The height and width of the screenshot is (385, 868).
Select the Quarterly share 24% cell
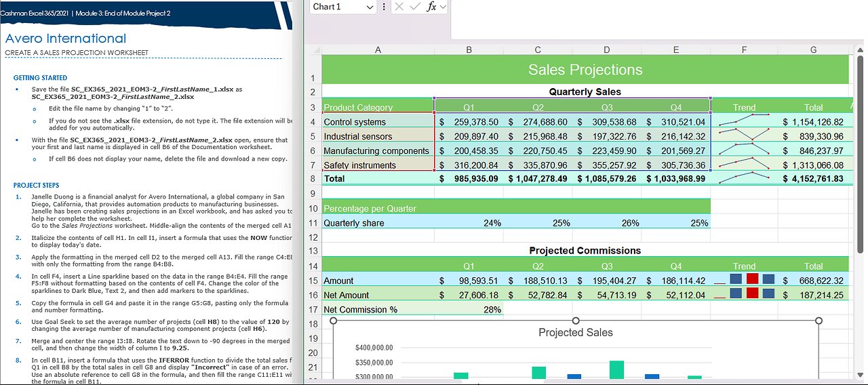(x=469, y=223)
